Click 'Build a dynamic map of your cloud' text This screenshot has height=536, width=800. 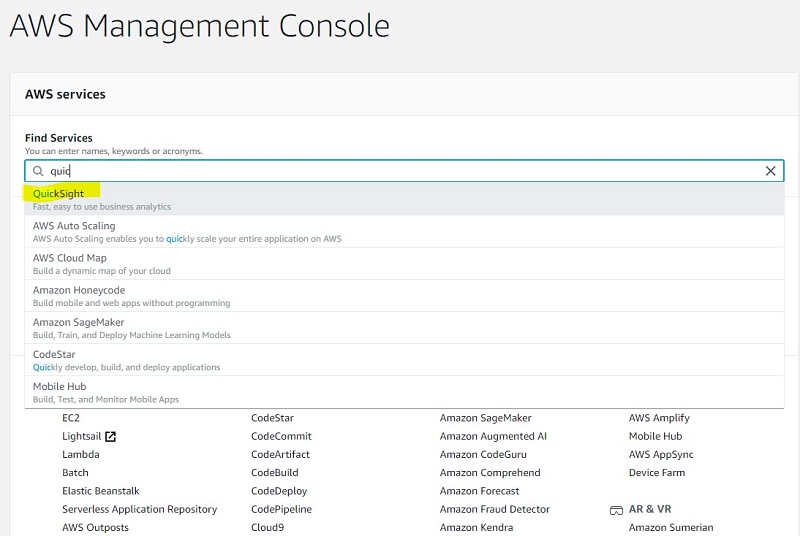click(x=102, y=271)
